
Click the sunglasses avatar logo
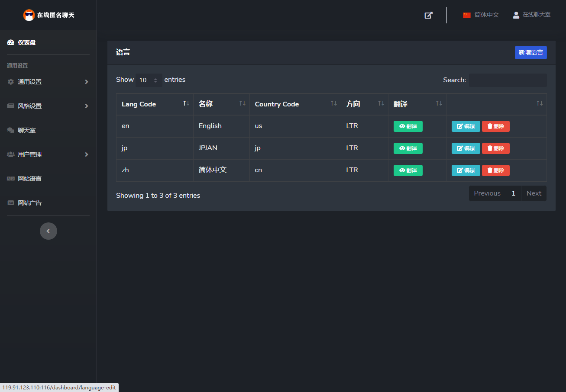click(29, 15)
